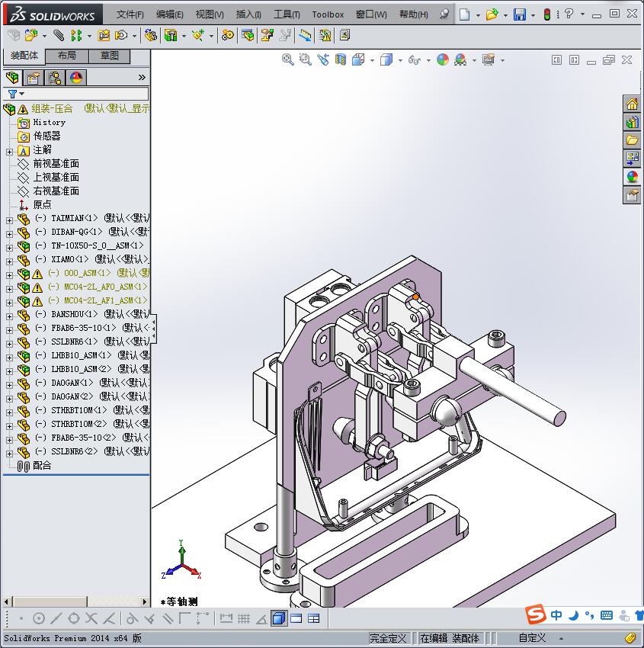The width and height of the screenshot is (644, 648).
Task: Click the Edit Appearance color ball icon
Action: (x=442, y=60)
